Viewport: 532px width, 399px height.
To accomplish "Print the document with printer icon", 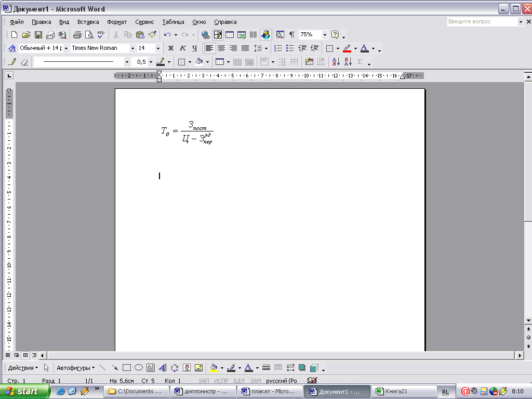I will (77, 35).
